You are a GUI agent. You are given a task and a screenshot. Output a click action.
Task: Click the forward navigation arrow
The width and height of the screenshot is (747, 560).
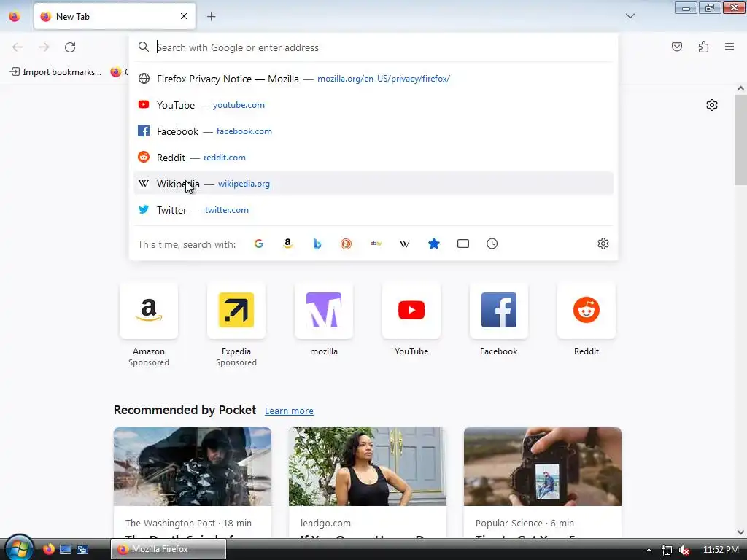tap(44, 47)
